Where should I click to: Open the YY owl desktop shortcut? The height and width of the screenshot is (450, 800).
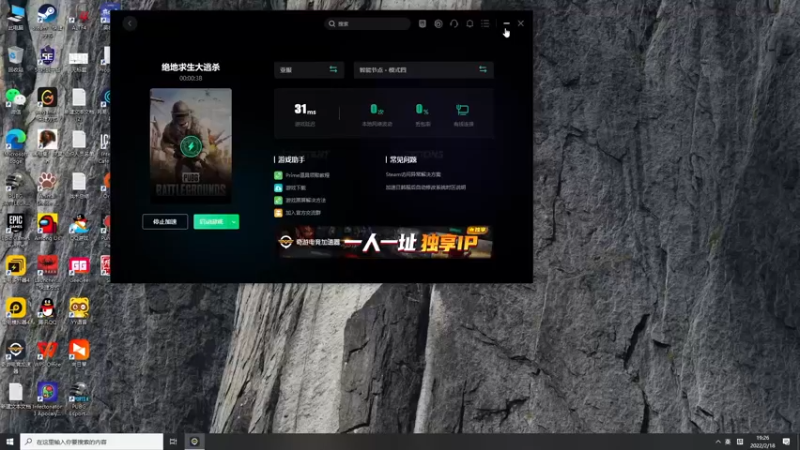tap(79, 310)
